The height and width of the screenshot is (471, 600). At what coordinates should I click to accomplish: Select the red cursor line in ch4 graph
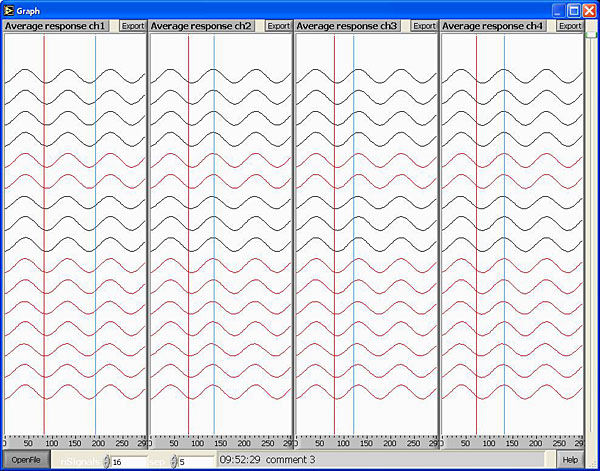(x=476, y=235)
